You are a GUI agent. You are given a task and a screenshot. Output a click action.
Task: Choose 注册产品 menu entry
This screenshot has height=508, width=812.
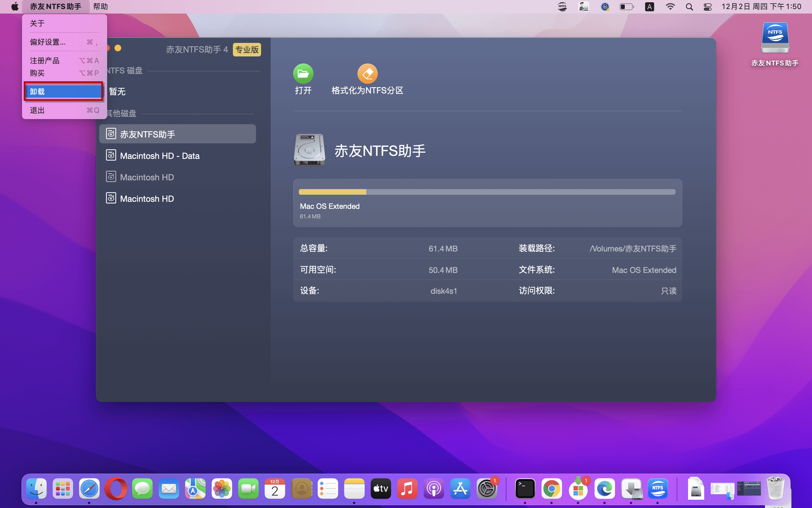(x=64, y=60)
